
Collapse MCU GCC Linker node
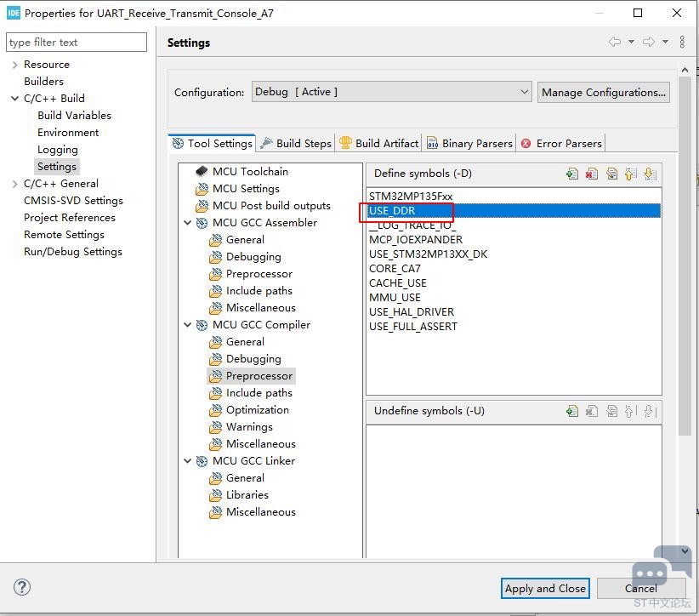[187, 461]
